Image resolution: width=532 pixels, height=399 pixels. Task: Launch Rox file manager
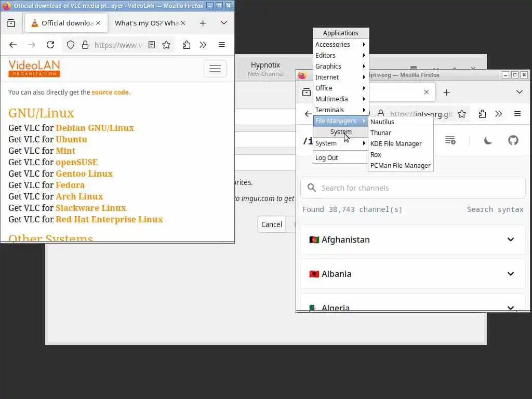pyautogui.click(x=401, y=154)
